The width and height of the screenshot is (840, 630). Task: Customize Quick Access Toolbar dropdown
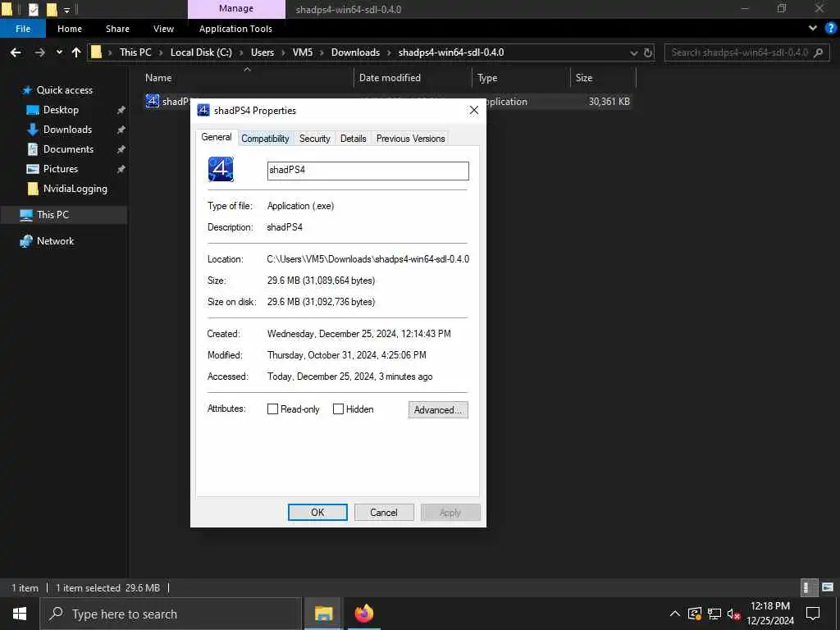66,10
